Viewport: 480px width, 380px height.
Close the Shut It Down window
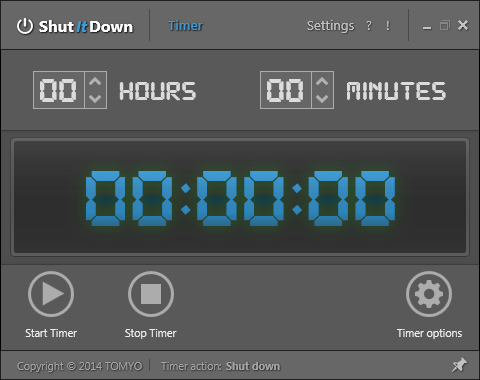pos(463,25)
